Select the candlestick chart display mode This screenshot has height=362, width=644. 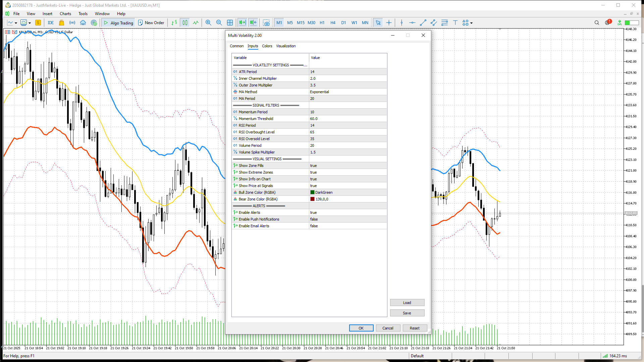185,22
